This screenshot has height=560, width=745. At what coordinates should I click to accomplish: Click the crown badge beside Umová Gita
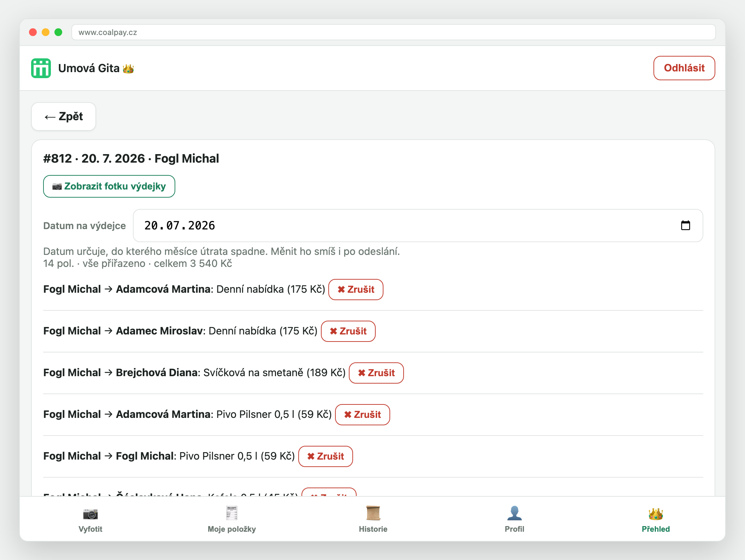(x=128, y=69)
